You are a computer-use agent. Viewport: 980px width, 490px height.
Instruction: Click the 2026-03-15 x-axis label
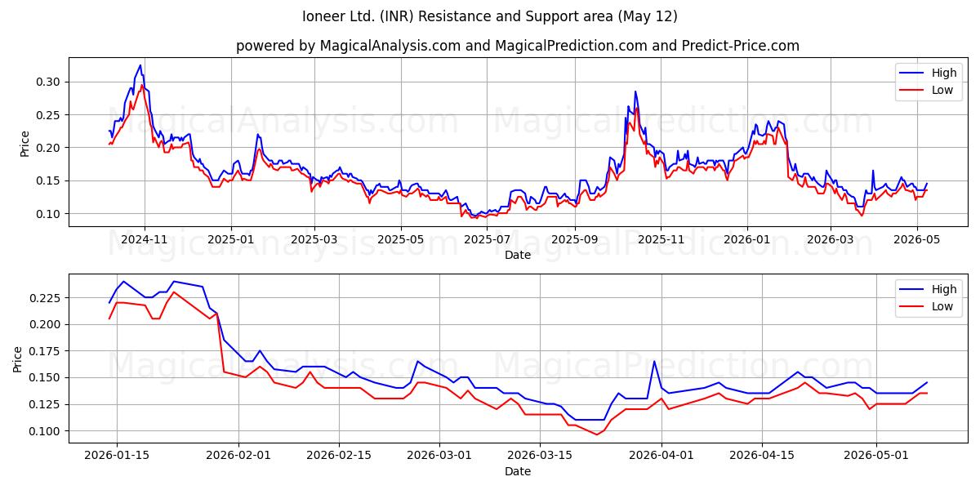(x=540, y=456)
